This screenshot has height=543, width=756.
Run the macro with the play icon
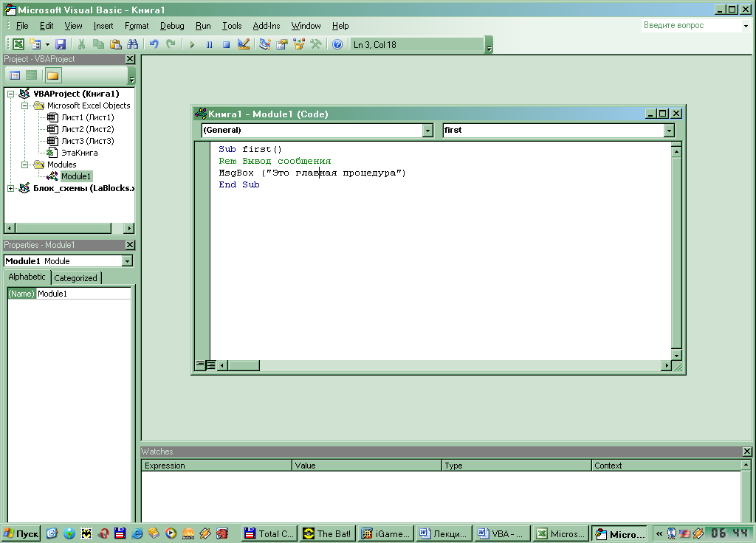click(192, 44)
